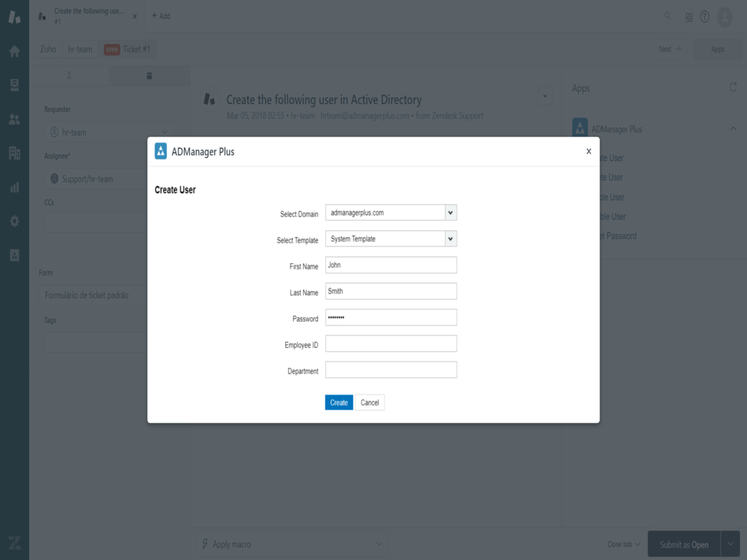Screen dimensions: 747x560
Task: Collapse the ADManager Plus app section
Action: pos(732,129)
